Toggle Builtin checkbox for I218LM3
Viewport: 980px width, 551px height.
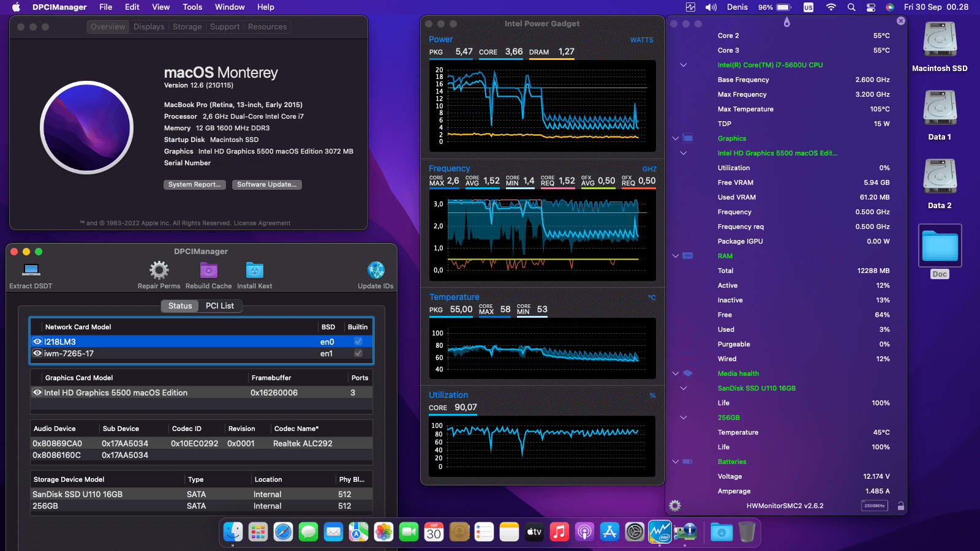(x=358, y=342)
